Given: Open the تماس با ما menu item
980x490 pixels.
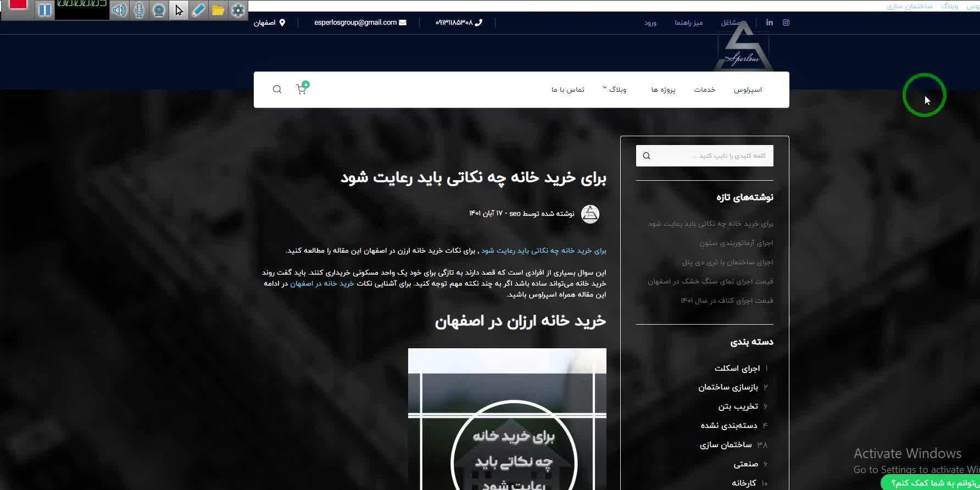Looking at the screenshot, I should (568, 90).
